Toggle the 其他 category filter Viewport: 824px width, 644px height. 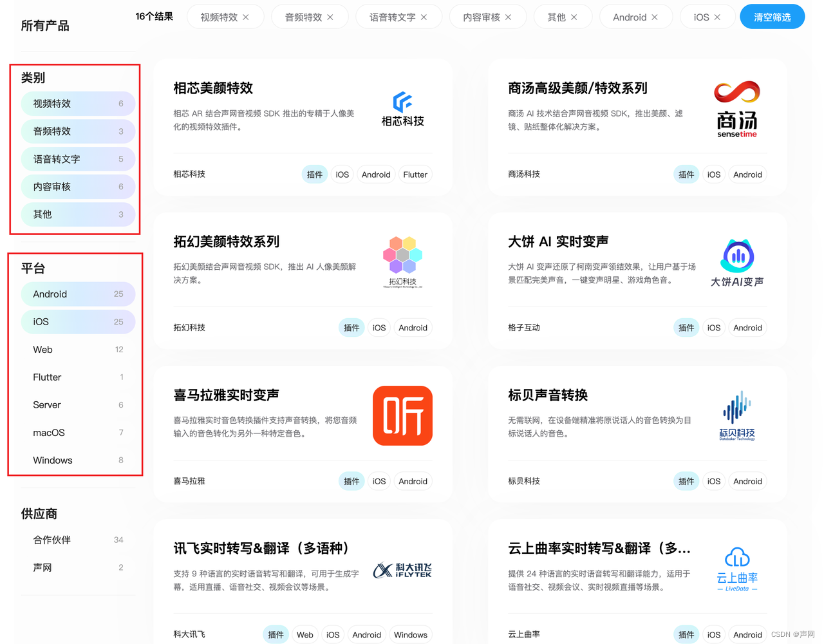[78, 214]
